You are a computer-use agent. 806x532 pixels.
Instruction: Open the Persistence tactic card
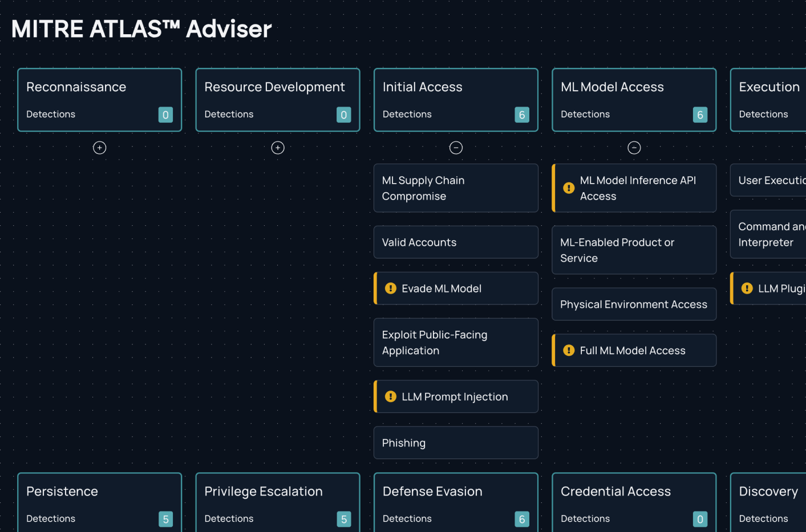click(x=100, y=503)
